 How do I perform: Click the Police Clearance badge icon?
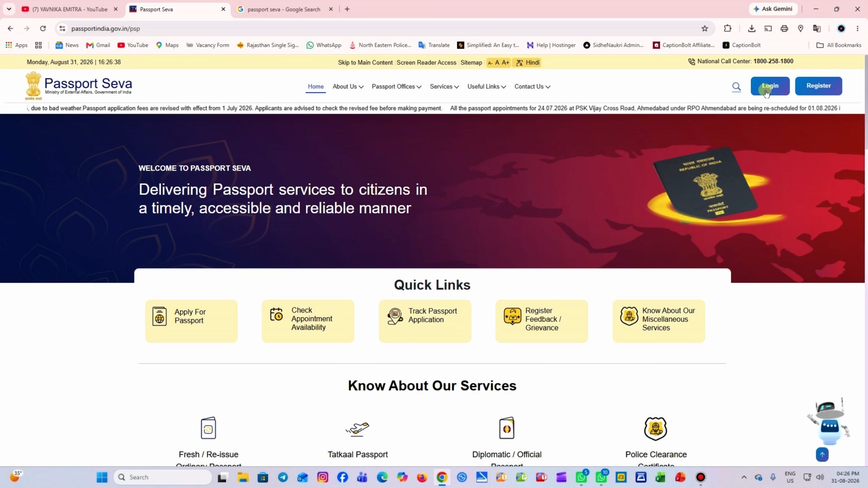point(656,428)
